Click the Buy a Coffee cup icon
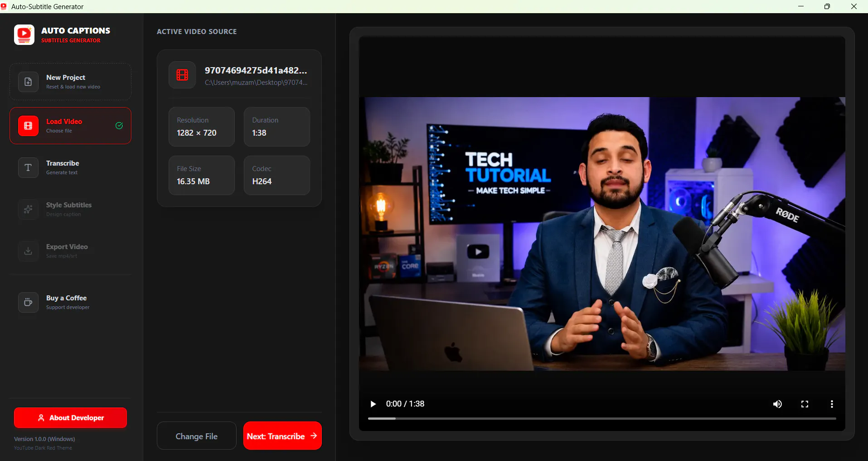This screenshot has width=868, height=461. 28,302
